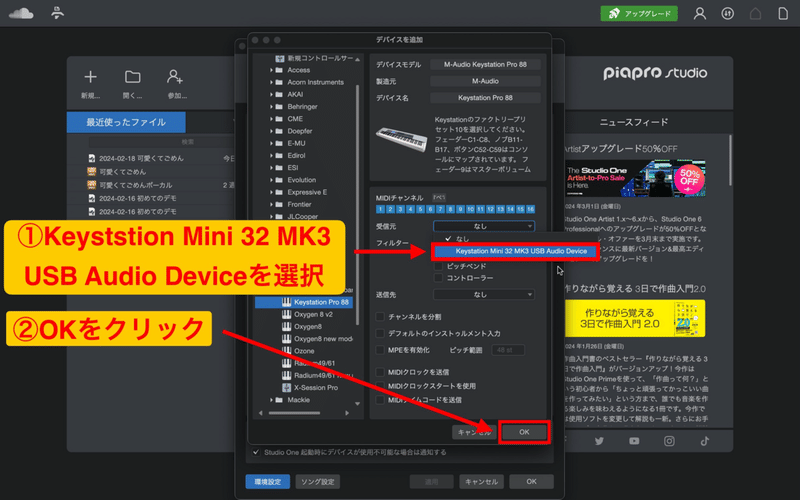This screenshot has height=500, width=800.
Task: Click the 製造元 M-Audio field
Action: click(485, 81)
